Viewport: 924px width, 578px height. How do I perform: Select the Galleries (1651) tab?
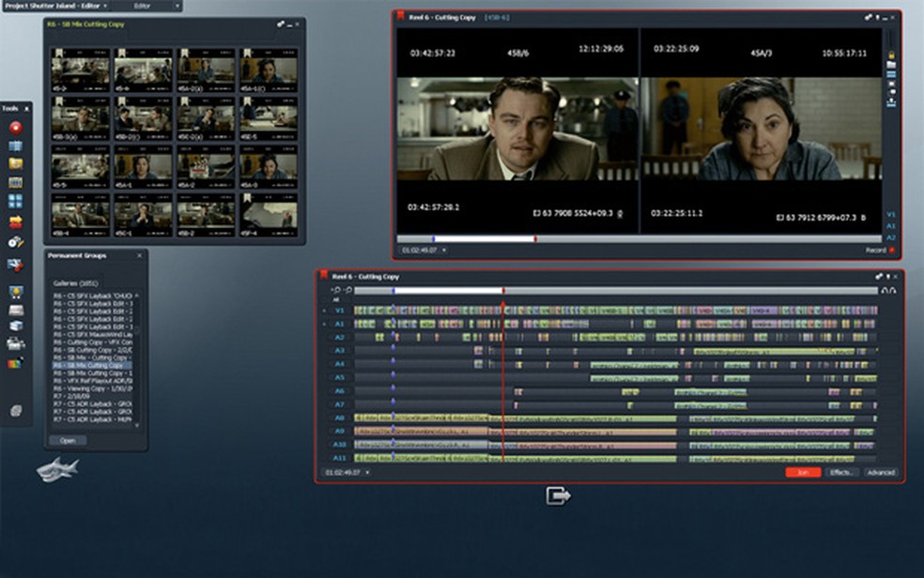point(75,283)
